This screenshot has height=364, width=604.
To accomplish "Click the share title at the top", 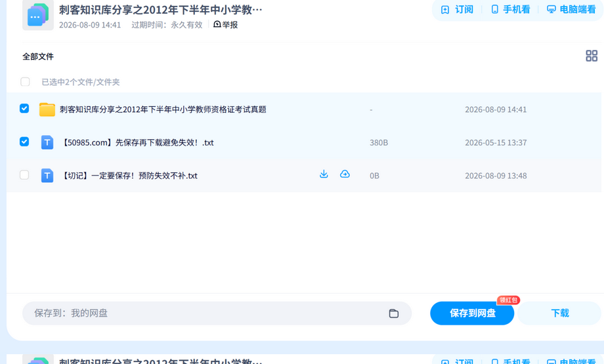I will [x=161, y=10].
